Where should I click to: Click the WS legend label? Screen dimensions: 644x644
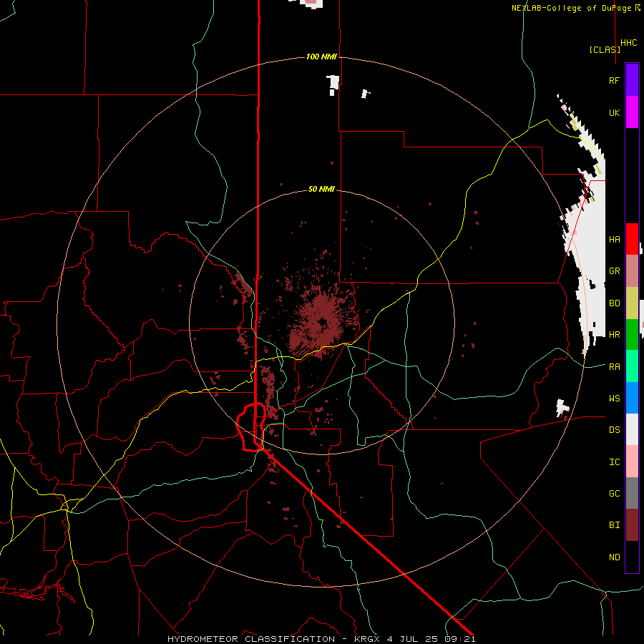(x=614, y=399)
